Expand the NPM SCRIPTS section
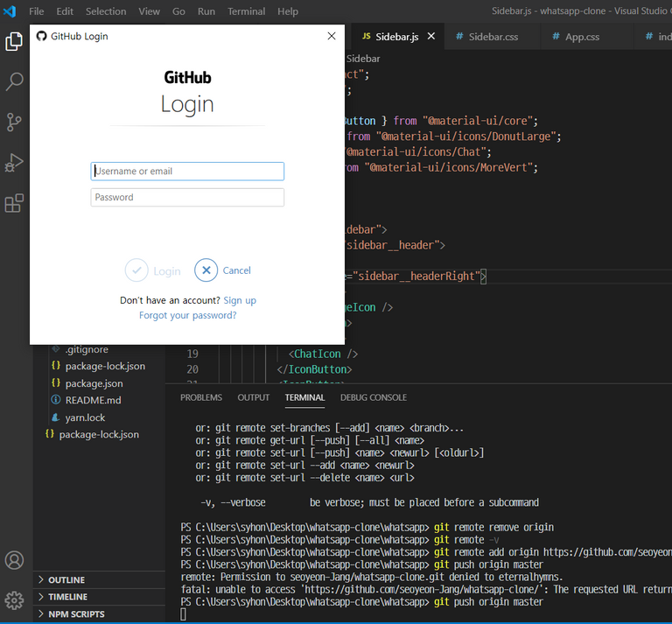 click(99, 613)
